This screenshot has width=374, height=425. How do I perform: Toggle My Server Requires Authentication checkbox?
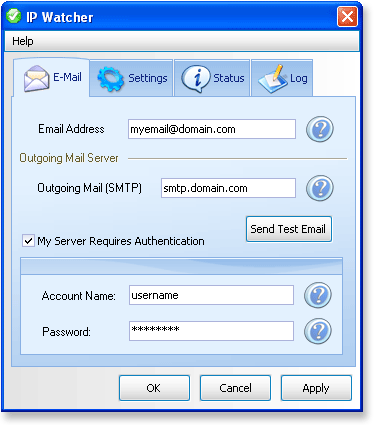click(x=28, y=241)
